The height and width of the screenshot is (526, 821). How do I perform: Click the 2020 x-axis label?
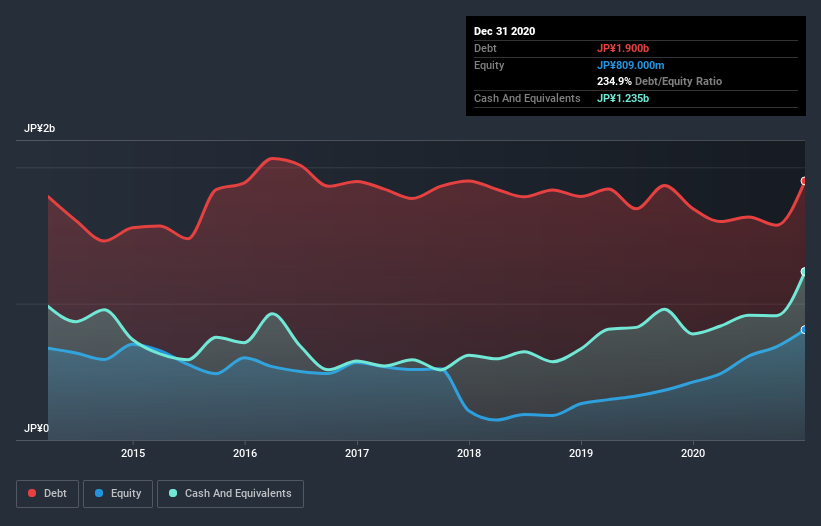click(693, 453)
